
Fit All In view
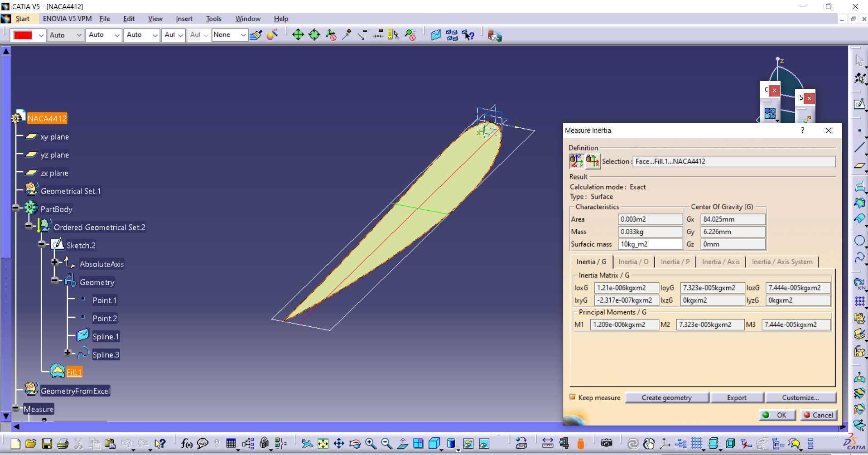click(x=323, y=444)
